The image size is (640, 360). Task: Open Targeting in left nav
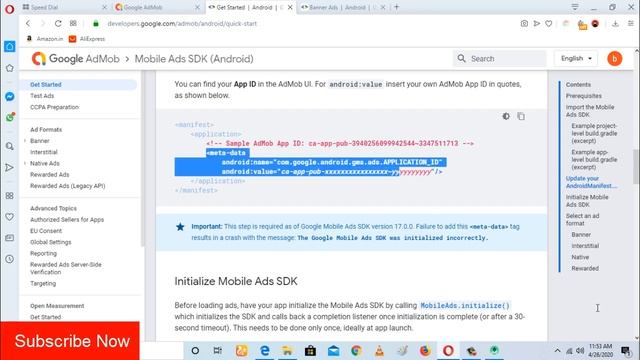pos(43,283)
